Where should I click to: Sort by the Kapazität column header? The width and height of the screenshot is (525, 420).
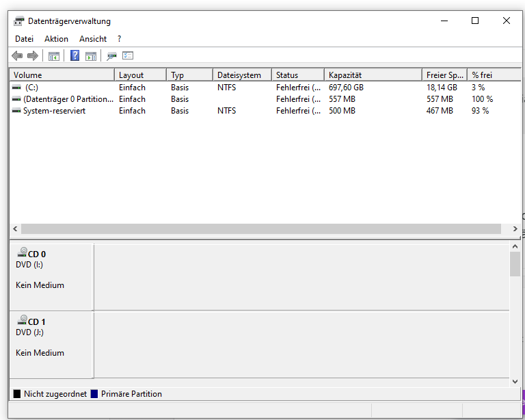coord(373,75)
